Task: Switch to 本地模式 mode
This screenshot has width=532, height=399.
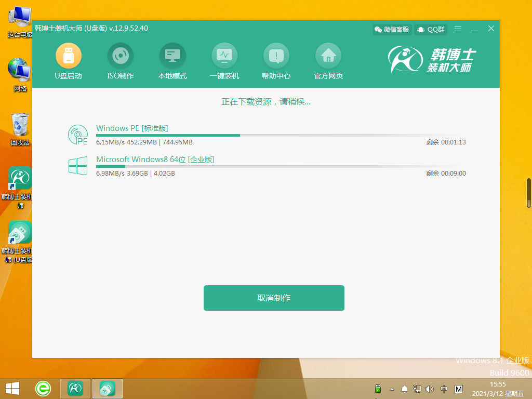Action: (x=172, y=55)
